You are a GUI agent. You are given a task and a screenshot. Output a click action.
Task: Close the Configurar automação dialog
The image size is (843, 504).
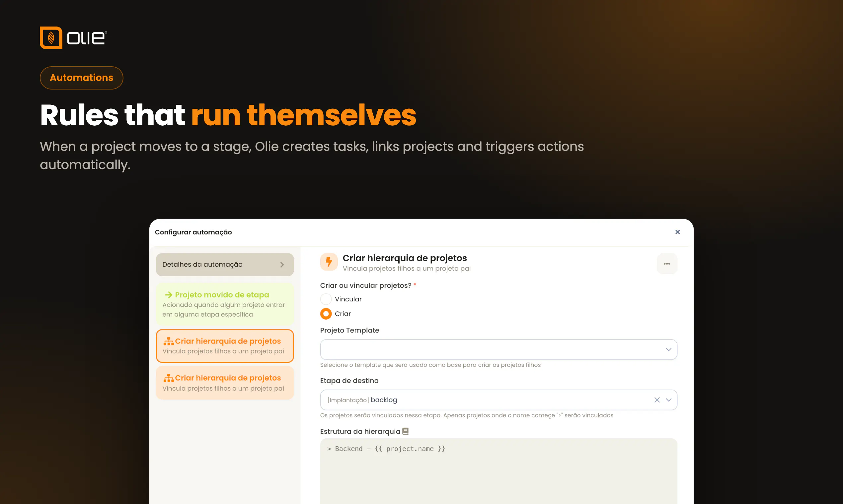677,232
